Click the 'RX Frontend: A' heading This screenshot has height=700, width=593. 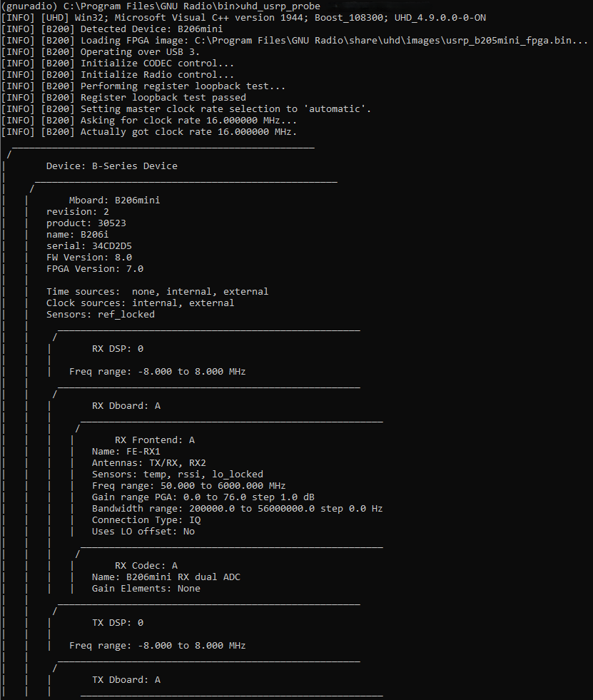pyautogui.click(x=155, y=440)
